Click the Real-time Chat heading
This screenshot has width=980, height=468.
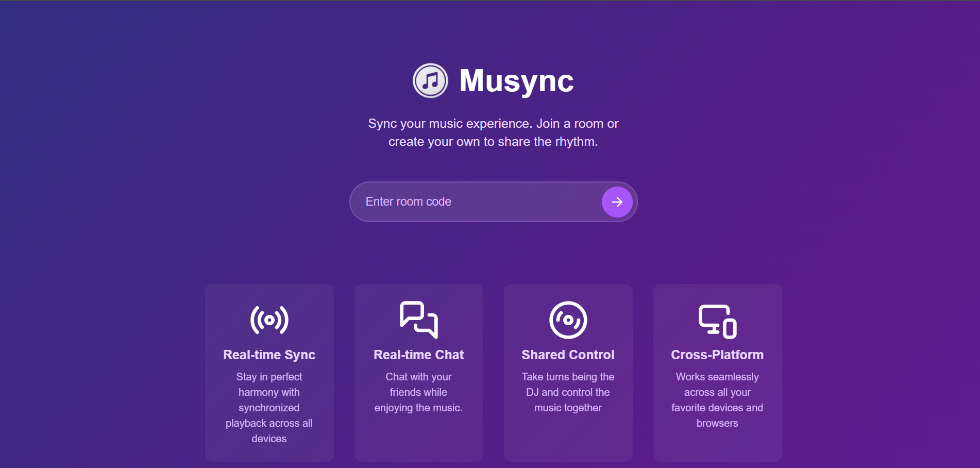click(418, 355)
